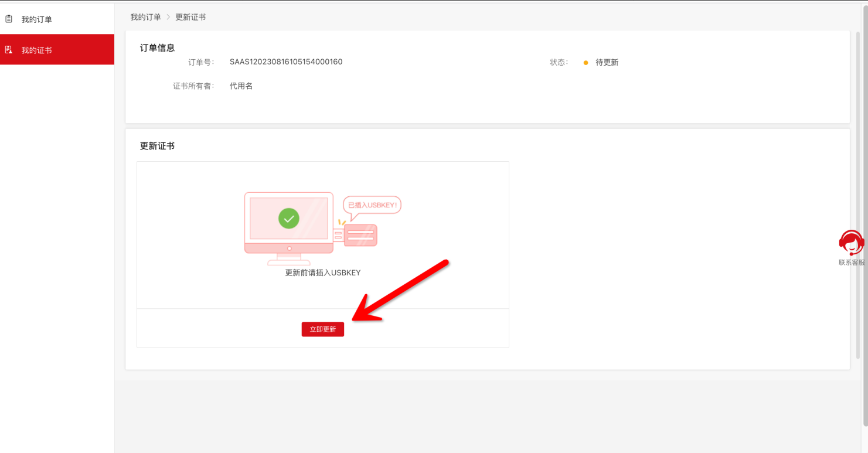The height and width of the screenshot is (453, 868).
Task: Click the green checkmark on the monitor
Action: pos(288,219)
